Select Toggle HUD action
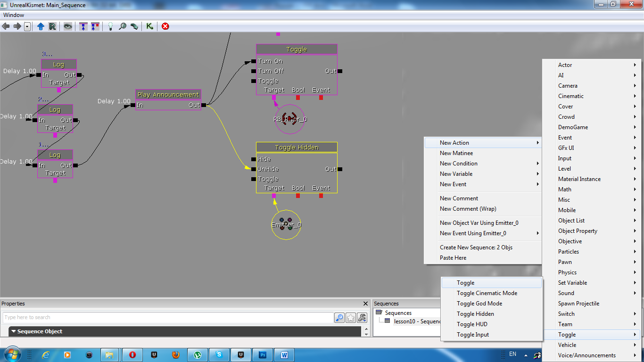The width and height of the screenshot is (644, 362). point(492,324)
